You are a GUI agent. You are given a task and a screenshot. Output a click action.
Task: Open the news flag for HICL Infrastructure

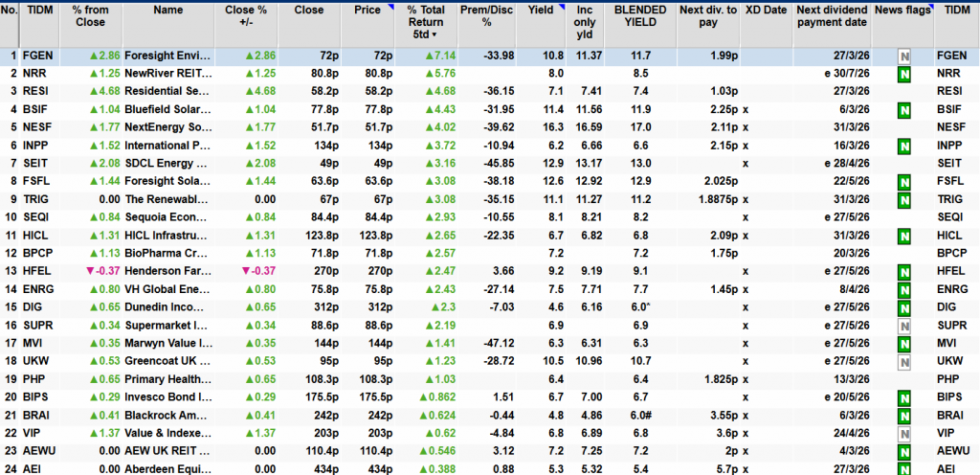pos(902,237)
